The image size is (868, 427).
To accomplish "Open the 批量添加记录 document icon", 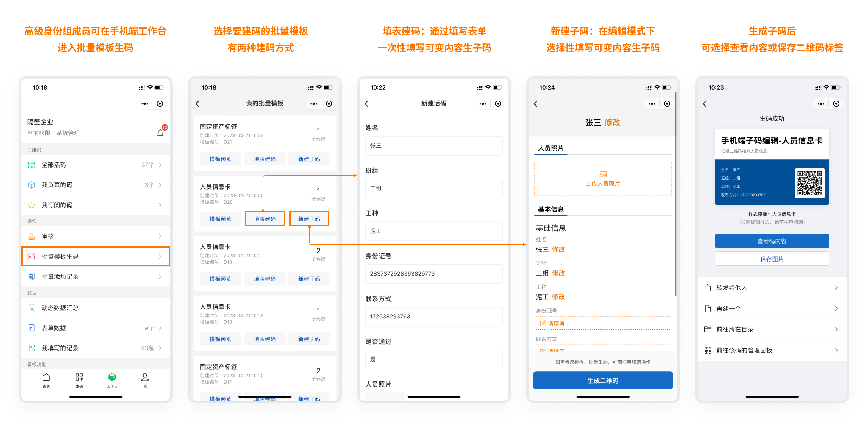I will (31, 277).
